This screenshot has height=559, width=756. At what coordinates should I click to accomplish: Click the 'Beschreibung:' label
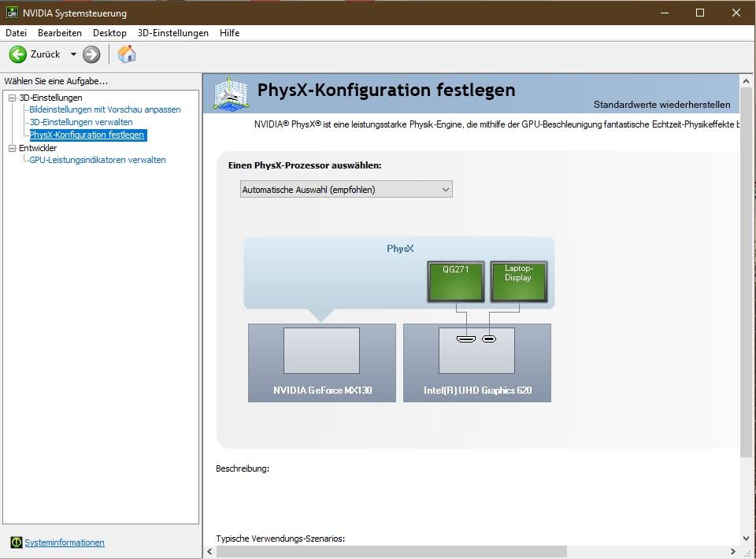coord(243,468)
